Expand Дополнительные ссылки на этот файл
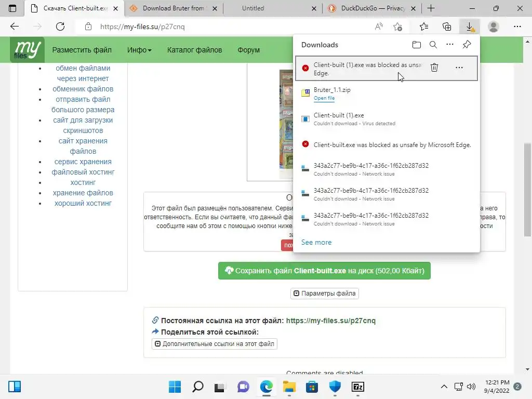The width and height of the screenshot is (532, 399). 215,344
